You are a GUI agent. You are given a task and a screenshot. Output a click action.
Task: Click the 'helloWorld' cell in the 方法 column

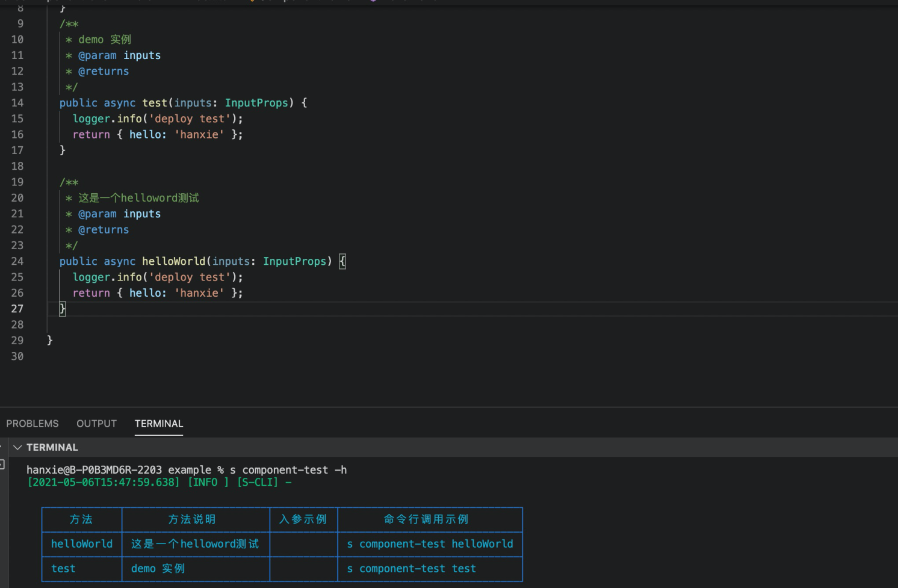pos(82,544)
